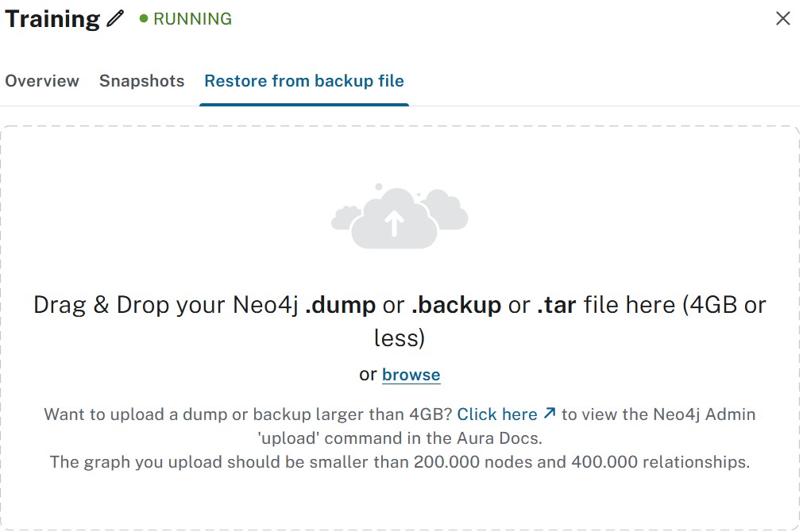The image size is (803, 532).
Task: Switch to the Overview tab
Action: click(42, 80)
